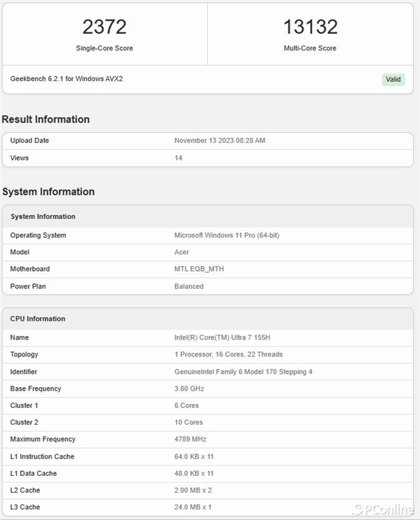Screen dimensions: 420x520
Task: Click the 2372 single-core score number
Action: pyautogui.click(x=104, y=27)
